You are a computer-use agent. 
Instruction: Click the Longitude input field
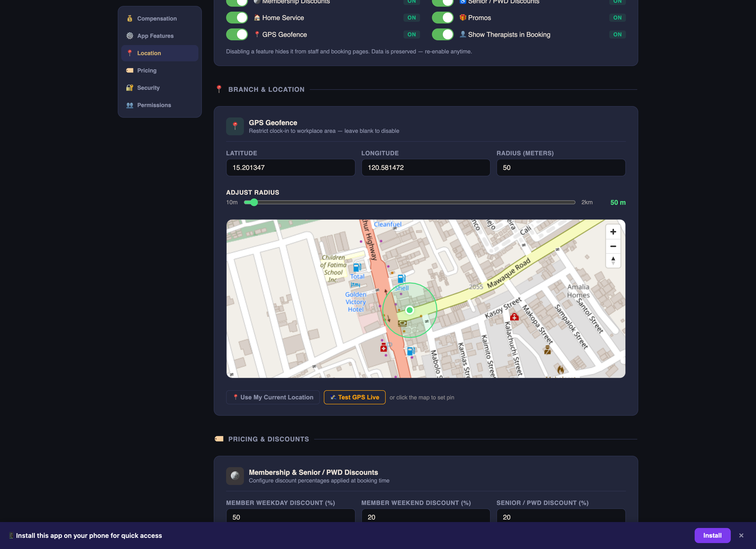click(x=426, y=168)
